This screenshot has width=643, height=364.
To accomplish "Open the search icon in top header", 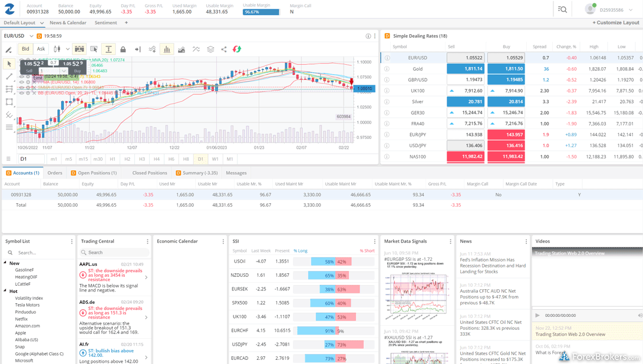I will (x=562, y=9).
